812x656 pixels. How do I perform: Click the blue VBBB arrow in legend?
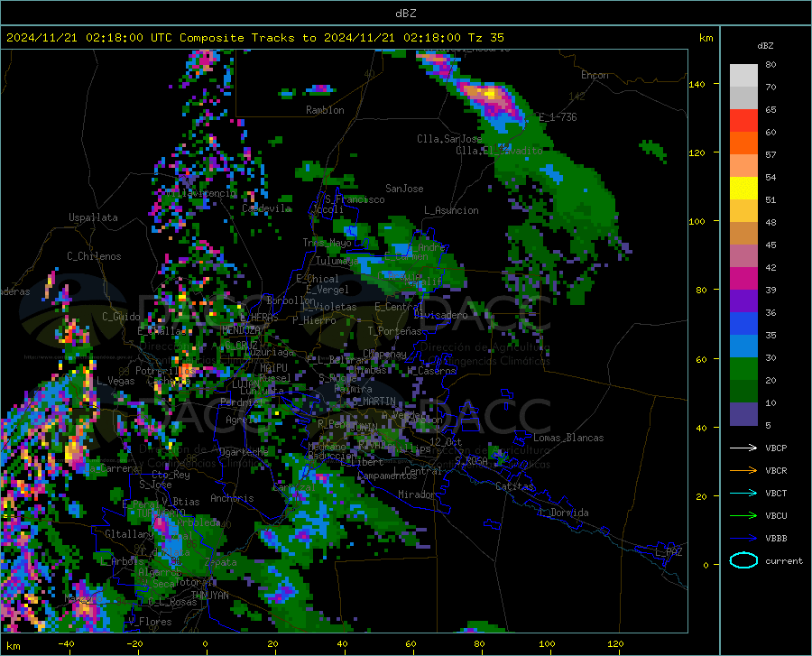click(x=743, y=539)
